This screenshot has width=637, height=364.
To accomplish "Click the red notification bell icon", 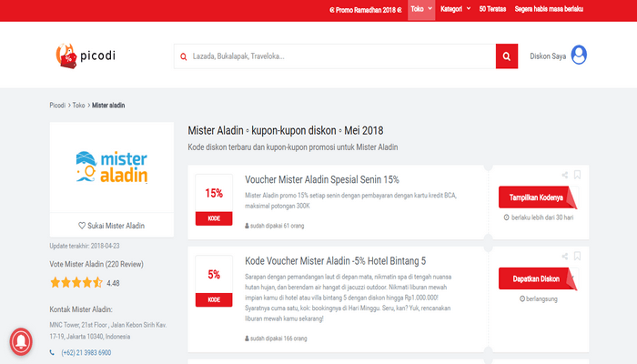I will pyautogui.click(x=21, y=341).
